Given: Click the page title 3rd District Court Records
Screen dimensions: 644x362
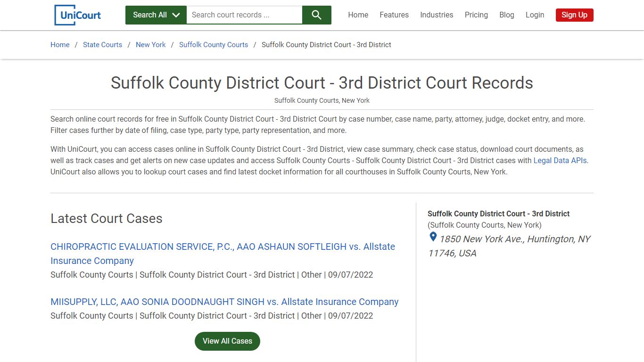Looking at the screenshot, I should (322, 83).
